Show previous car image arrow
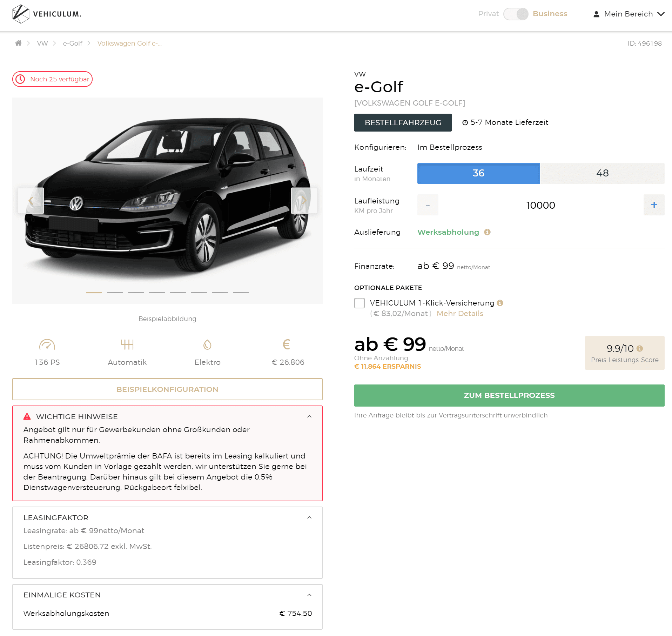672x636 pixels. point(31,201)
